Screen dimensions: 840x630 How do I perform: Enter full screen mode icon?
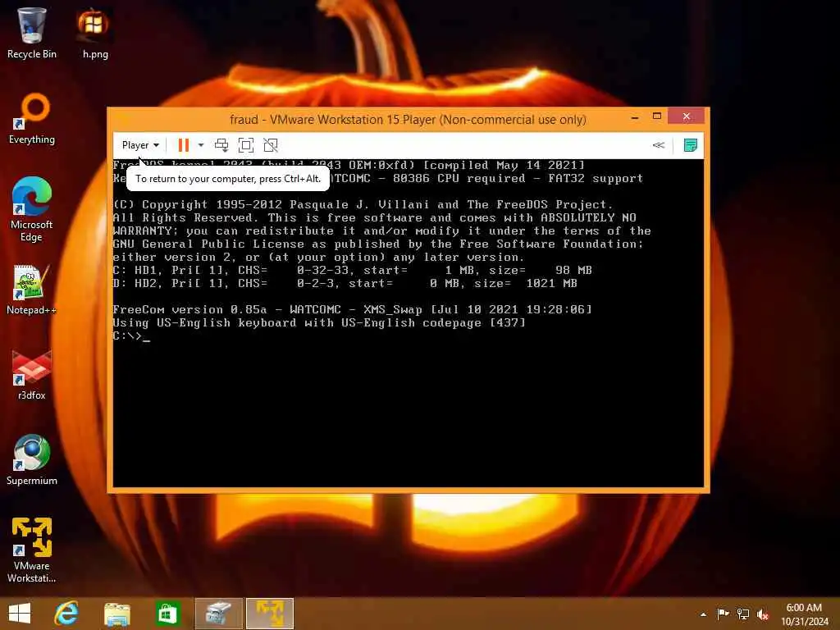coord(246,145)
